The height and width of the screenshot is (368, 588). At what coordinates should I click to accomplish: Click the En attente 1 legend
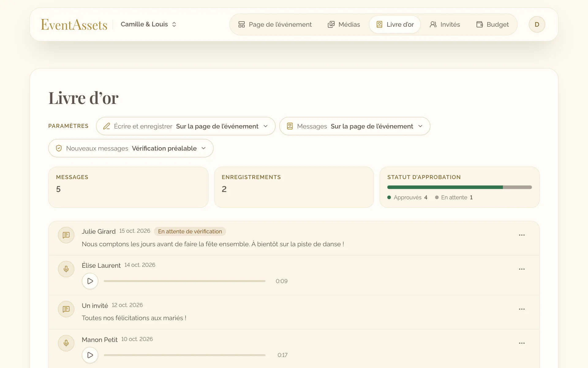tap(454, 197)
